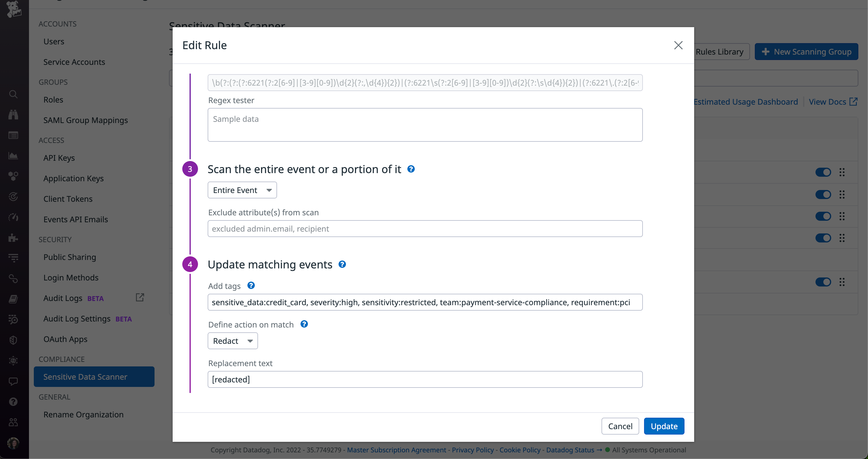Click the search magnifier in sidebar
The height and width of the screenshot is (459, 868).
pos(14,94)
